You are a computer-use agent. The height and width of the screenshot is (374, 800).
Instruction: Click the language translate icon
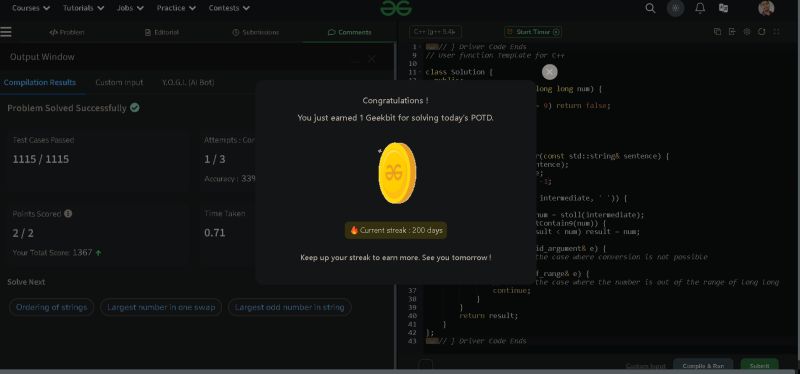(x=723, y=8)
